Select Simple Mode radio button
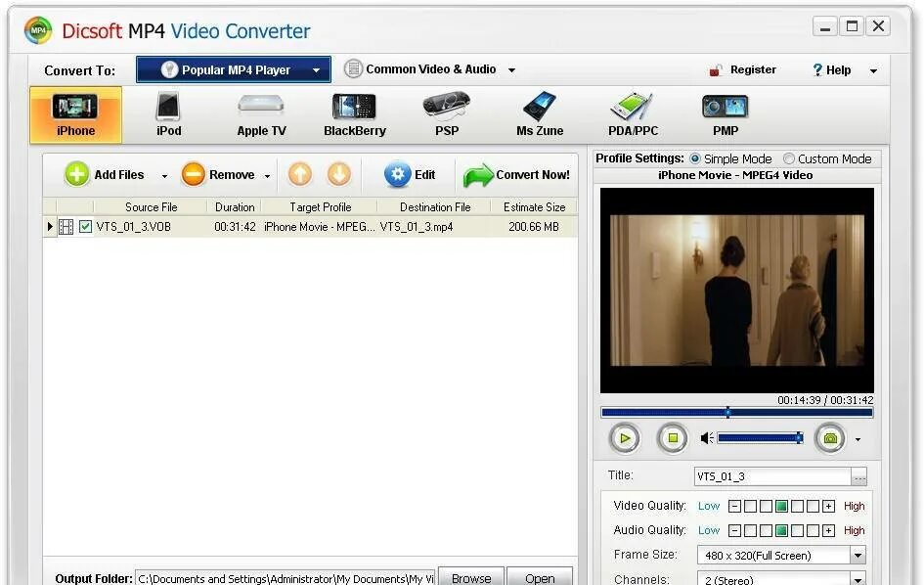 (x=695, y=158)
